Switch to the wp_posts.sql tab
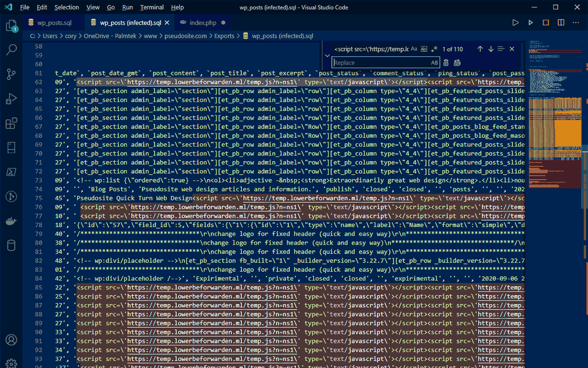This screenshot has height=368, width=588. click(x=53, y=23)
